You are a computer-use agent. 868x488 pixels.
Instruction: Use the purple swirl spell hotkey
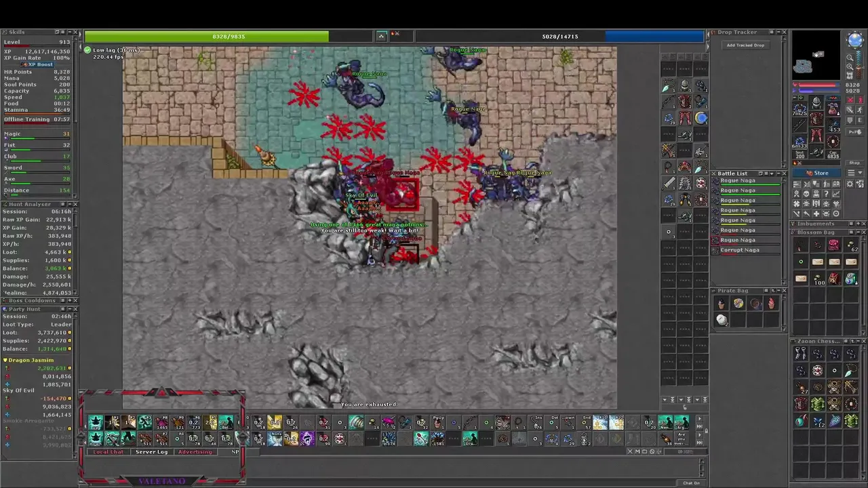point(307,438)
